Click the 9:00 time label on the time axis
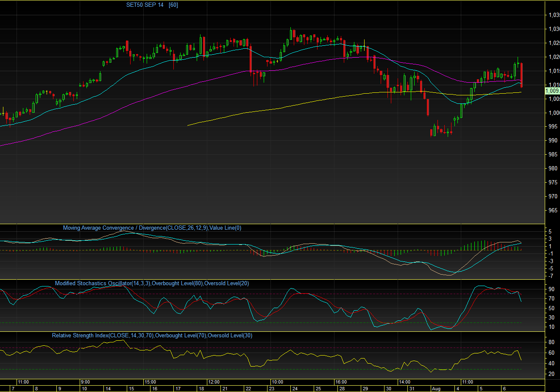The height and width of the screenshot is (392, 560). pos(86,382)
